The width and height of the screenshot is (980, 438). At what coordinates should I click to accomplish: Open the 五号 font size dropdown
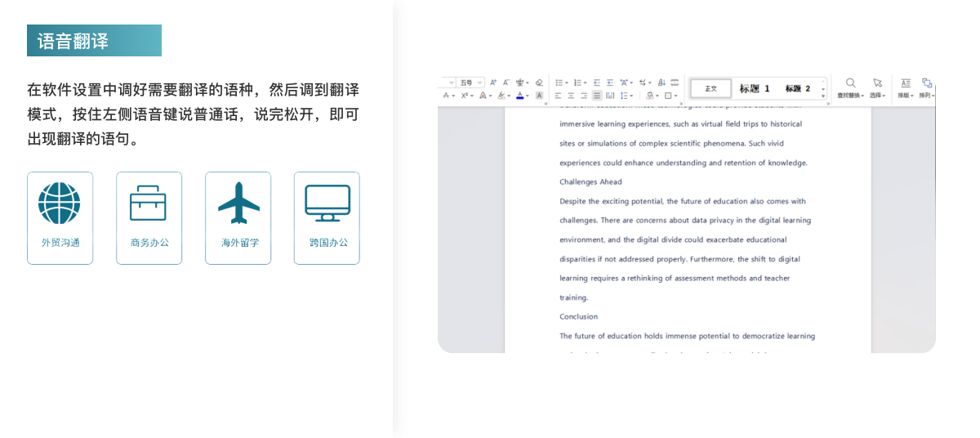click(470, 83)
